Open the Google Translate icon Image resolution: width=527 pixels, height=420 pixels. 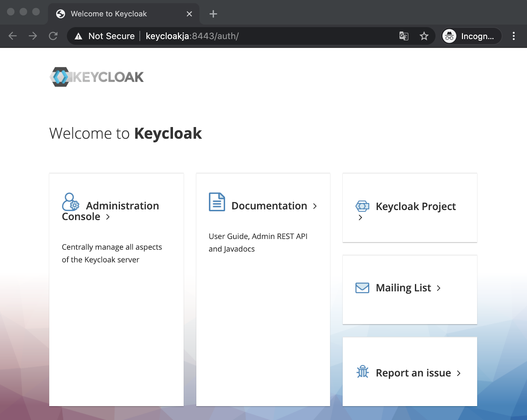tap(404, 36)
